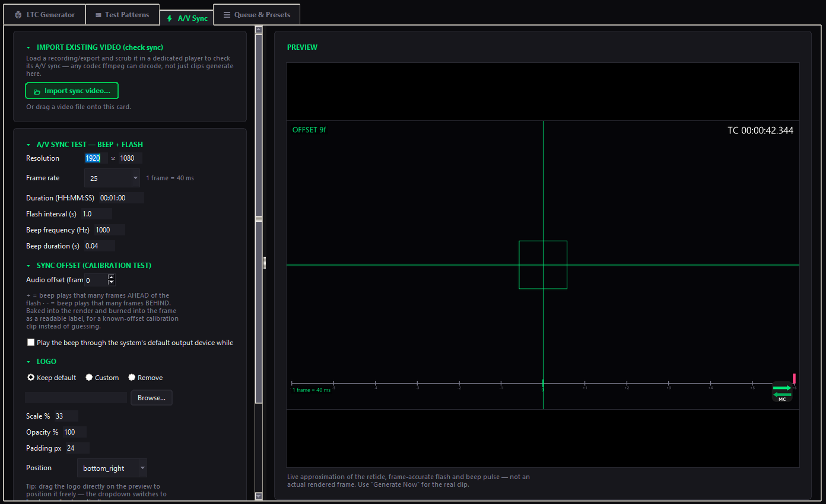Image resolution: width=826 pixels, height=504 pixels.
Task: Click the logo file path field
Action: [x=76, y=398]
